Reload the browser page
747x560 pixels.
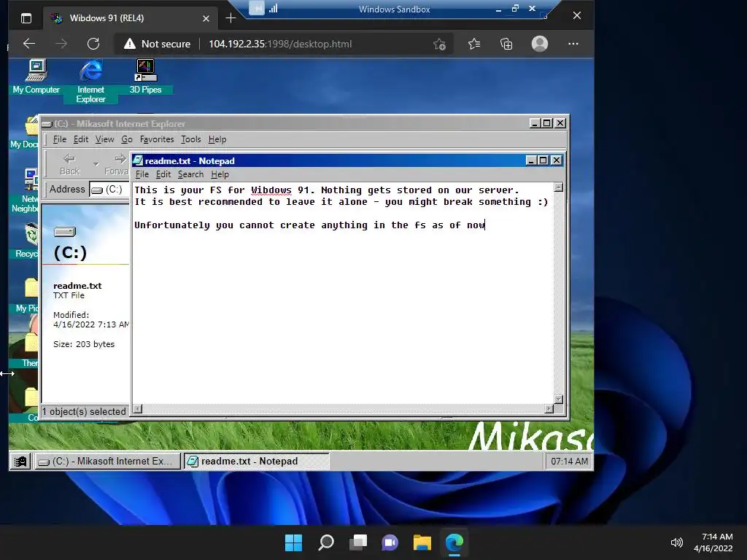pos(93,44)
